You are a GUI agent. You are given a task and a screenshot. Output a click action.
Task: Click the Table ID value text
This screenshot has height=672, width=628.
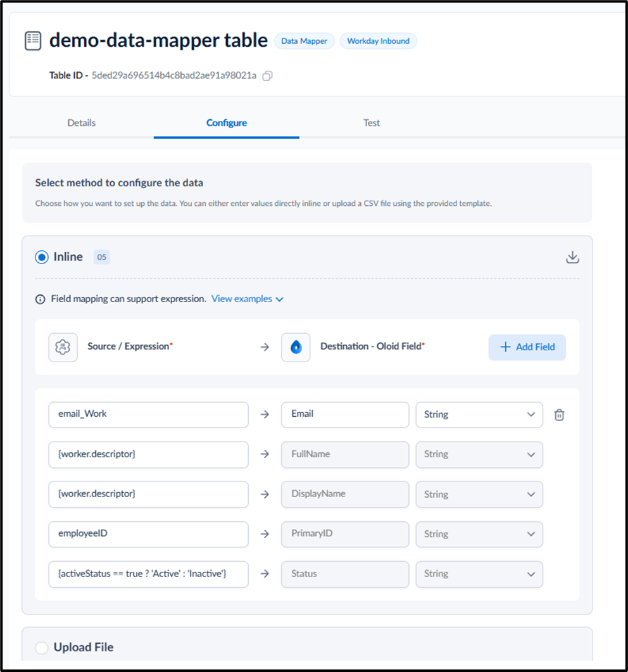(x=174, y=76)
